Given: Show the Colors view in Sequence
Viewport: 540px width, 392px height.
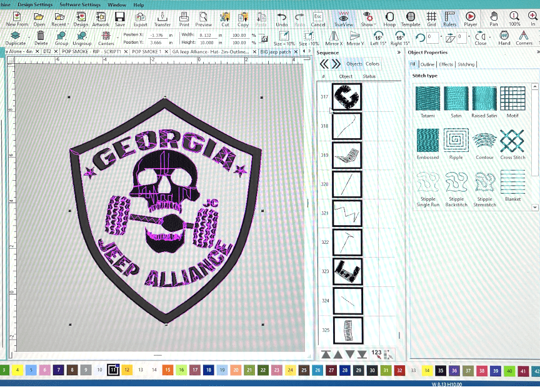Looking at the screenshot, I should click(372, 64).
